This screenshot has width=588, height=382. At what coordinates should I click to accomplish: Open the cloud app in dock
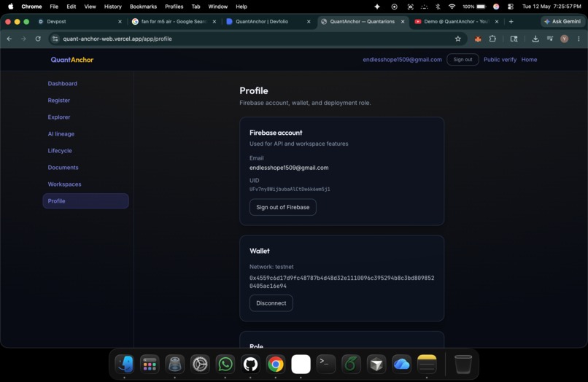(401, 364)
